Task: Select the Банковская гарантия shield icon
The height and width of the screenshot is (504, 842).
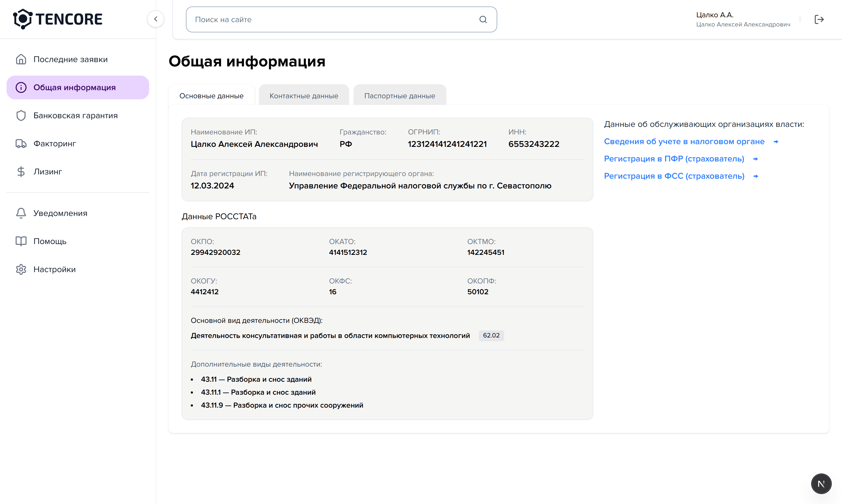Action: coord(21,115)
